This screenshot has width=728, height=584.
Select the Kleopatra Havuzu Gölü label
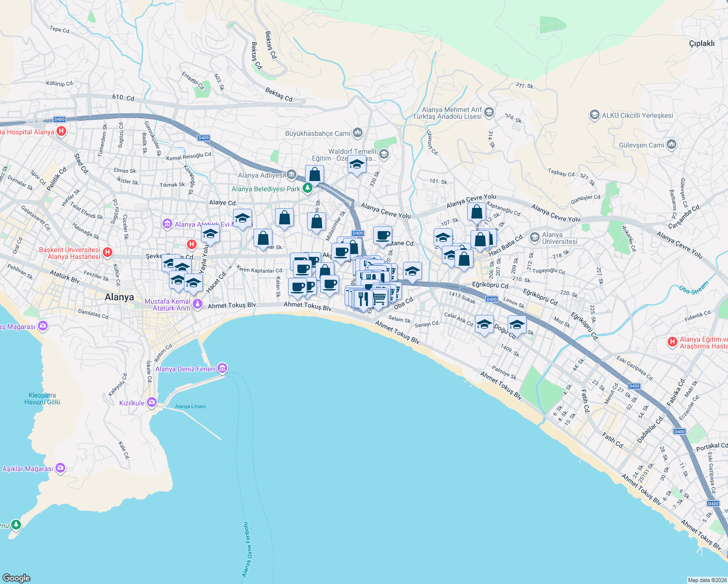pyautogui.click(x=42, y=399)
